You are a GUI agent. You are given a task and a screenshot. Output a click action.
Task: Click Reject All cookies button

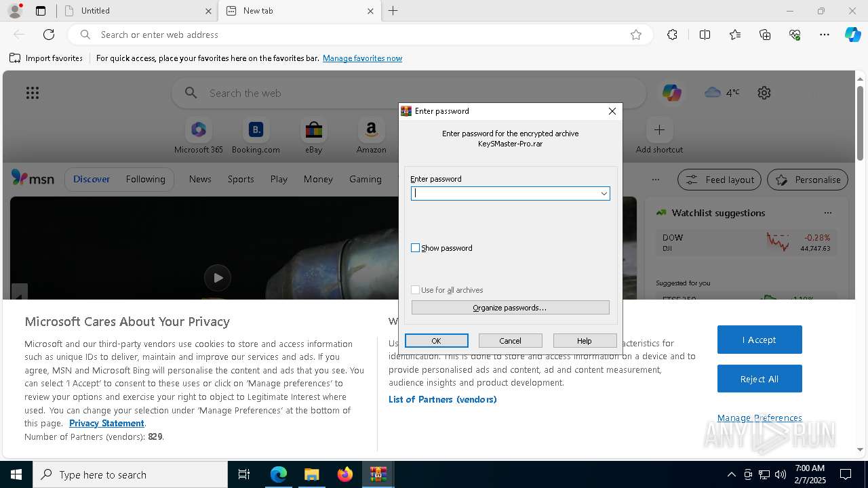759,379
